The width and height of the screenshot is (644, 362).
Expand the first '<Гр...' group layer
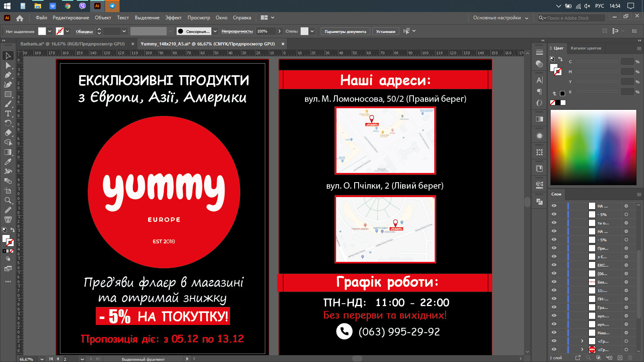(x=582, y=341)
